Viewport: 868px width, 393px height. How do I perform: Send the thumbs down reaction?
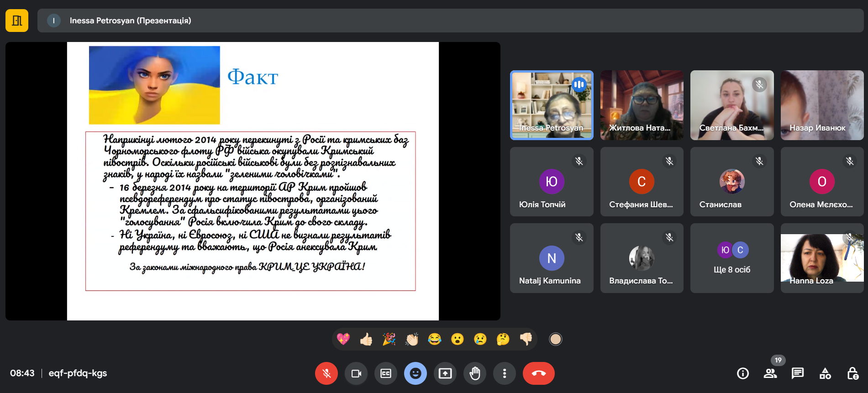(526, 339)
